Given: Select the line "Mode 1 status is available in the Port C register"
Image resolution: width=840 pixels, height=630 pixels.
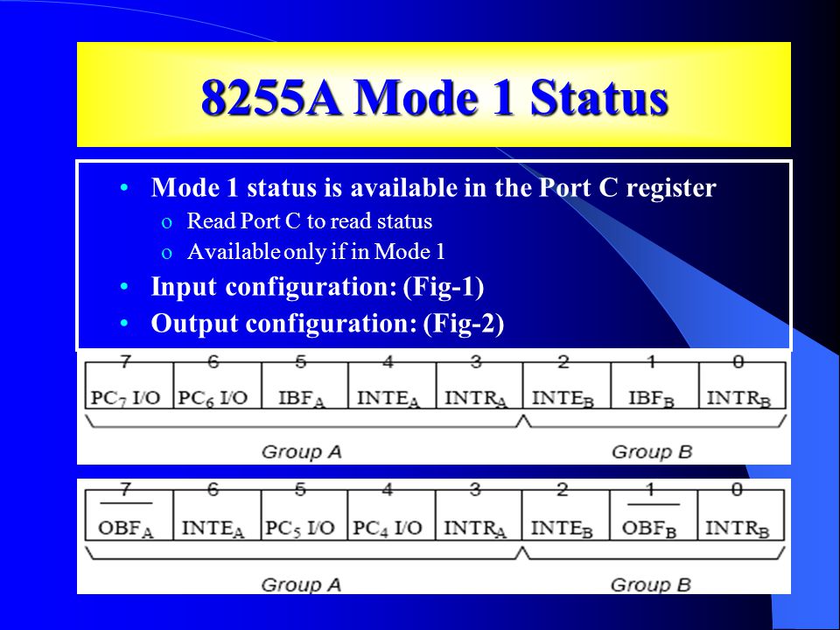Looking at the screenshot, I should pos(433,187).
